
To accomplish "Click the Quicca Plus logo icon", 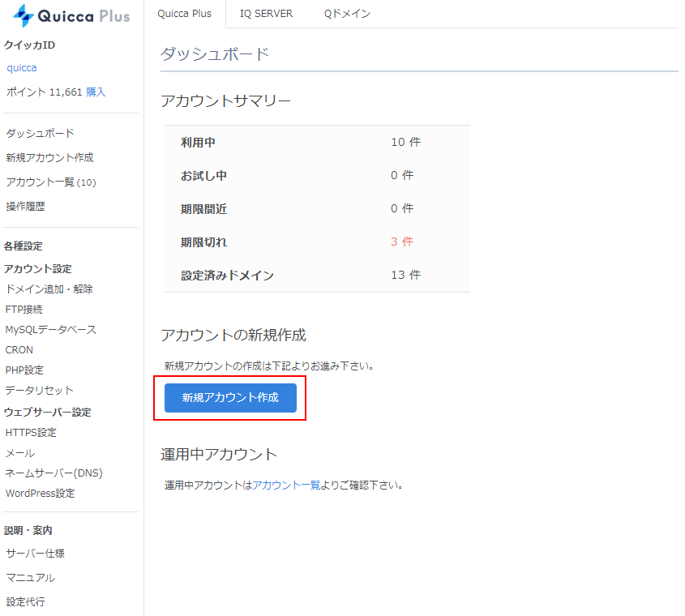I will coord(24,15).
